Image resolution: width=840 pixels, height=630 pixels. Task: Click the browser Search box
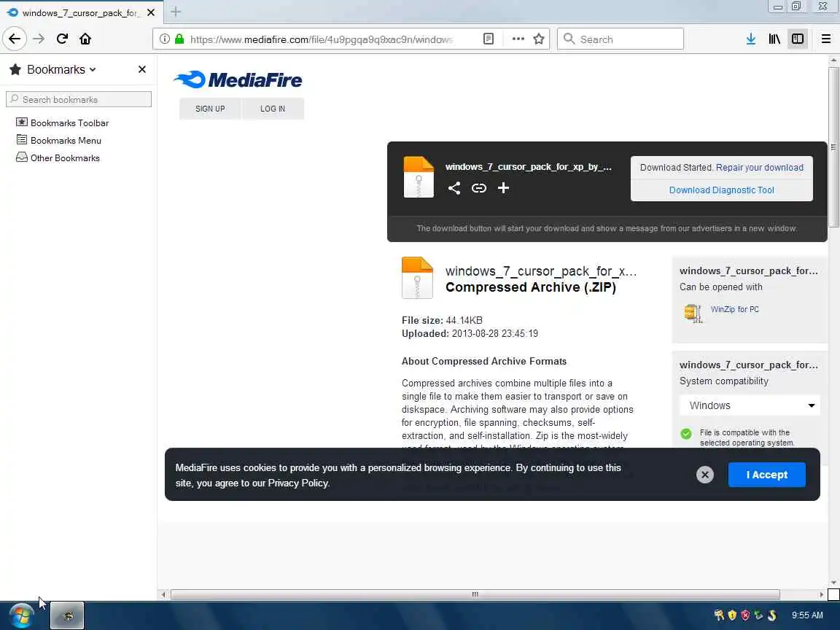pyautogui.click(x=621, y=39)
